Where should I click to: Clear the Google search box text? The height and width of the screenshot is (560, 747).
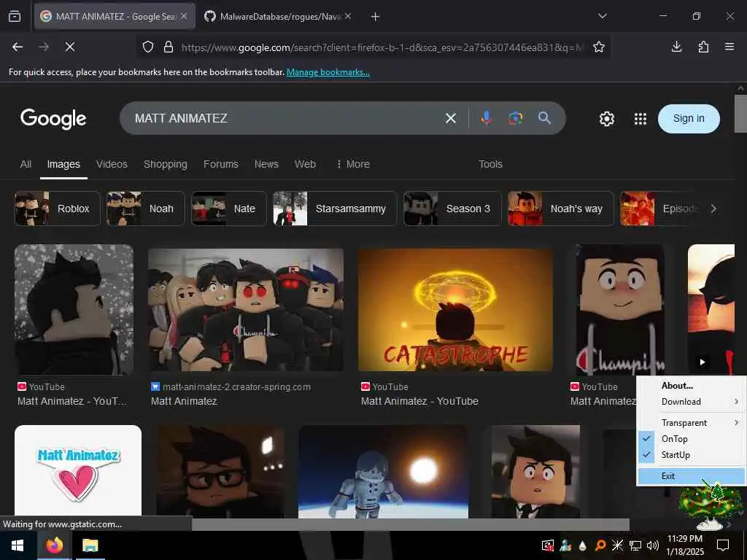point(451,118)
